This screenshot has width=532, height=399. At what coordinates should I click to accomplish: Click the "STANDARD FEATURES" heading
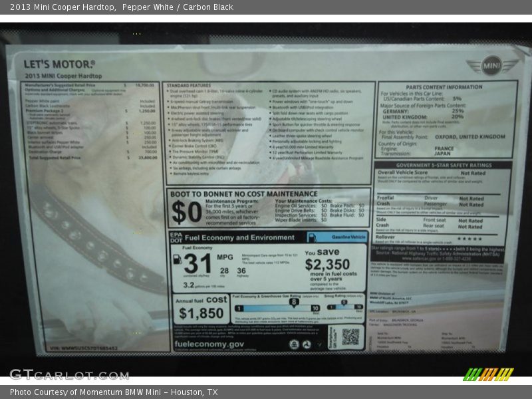189,86
